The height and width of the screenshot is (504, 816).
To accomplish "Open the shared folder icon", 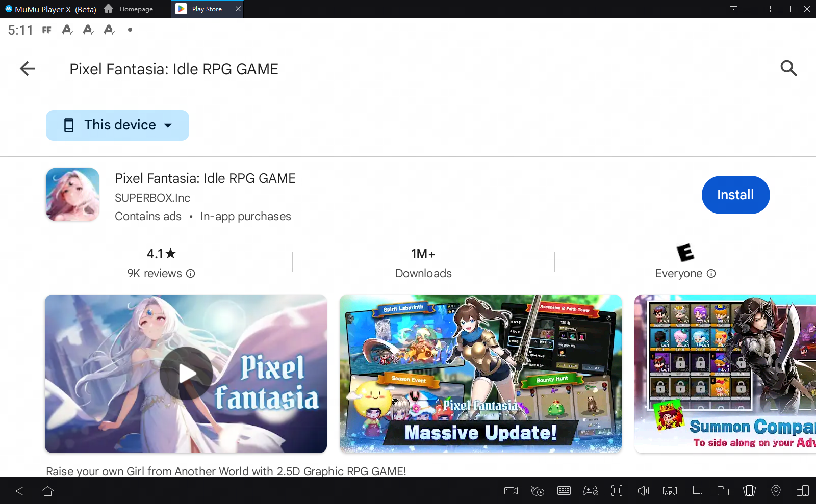I will (x=723, y=491).
